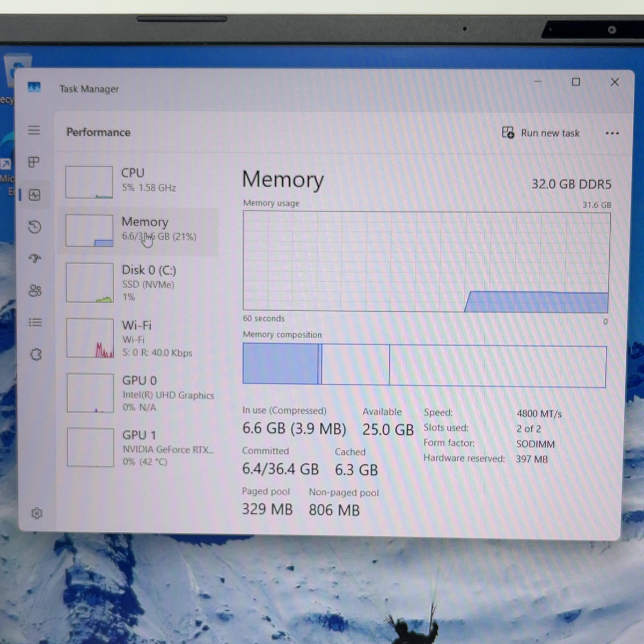Open the Users page icon
Screen dimensions: 644x644
[35, 291]
